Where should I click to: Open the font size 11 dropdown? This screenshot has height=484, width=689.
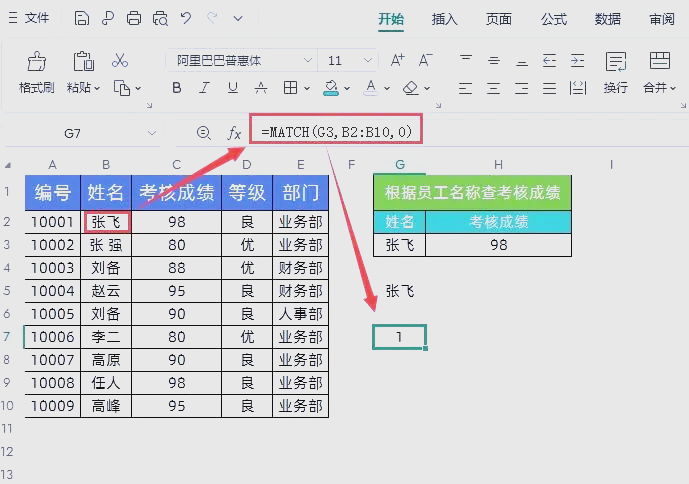(x=368, y=60)
